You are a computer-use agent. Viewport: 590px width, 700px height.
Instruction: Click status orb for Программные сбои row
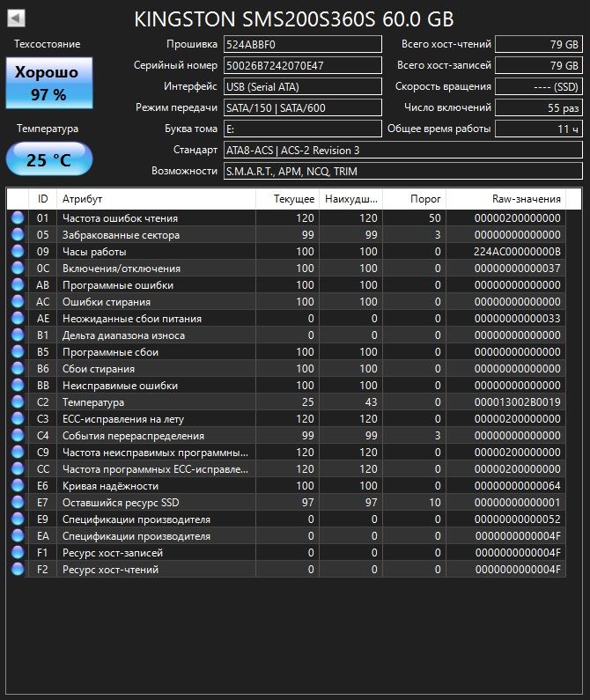point(18,352)
